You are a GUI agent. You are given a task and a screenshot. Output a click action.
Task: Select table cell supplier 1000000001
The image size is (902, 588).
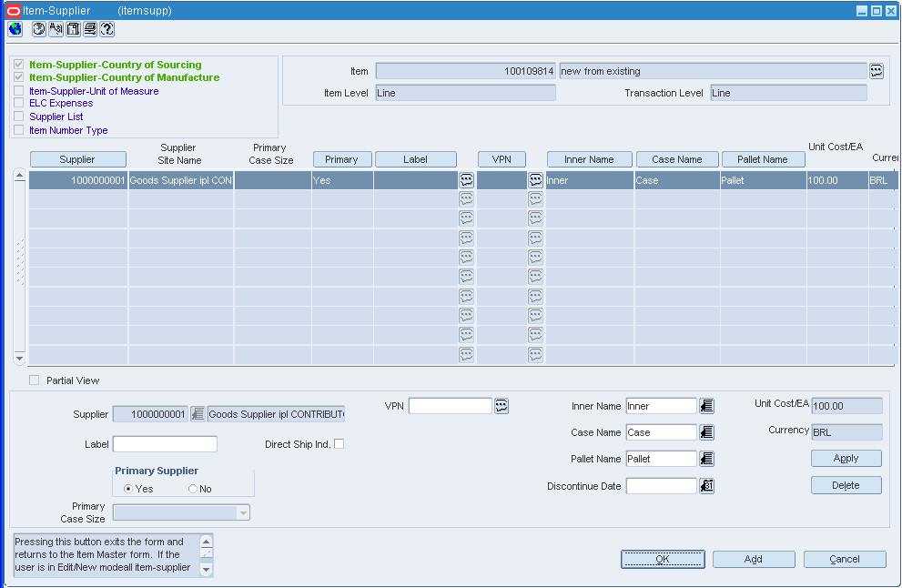click(78, 180)
